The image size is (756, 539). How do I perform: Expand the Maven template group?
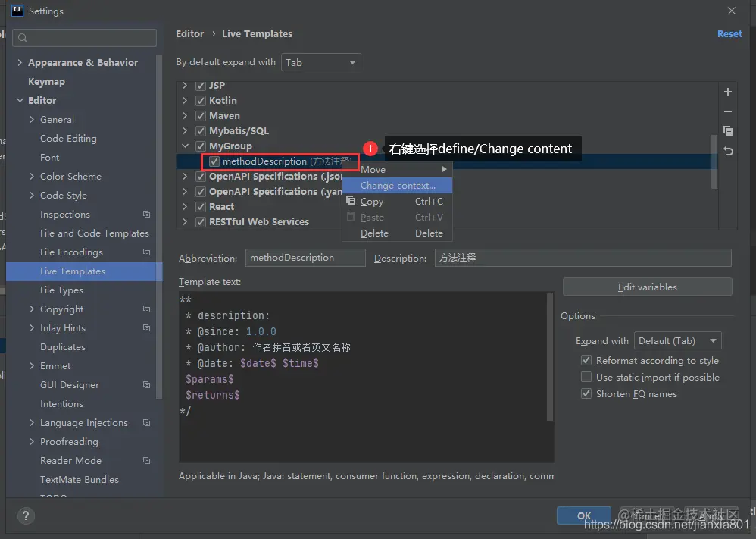point(185,116)
